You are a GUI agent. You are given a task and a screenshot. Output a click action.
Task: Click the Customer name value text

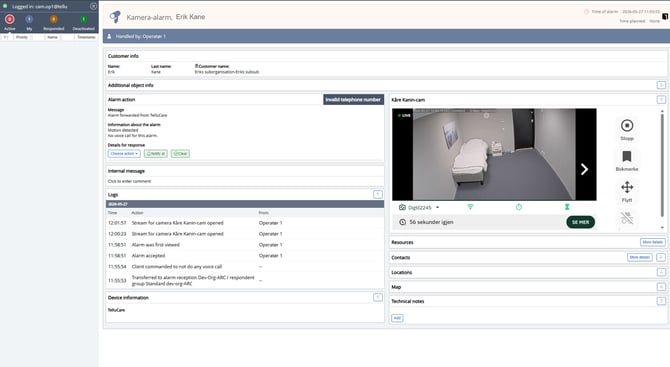point(226,72)
